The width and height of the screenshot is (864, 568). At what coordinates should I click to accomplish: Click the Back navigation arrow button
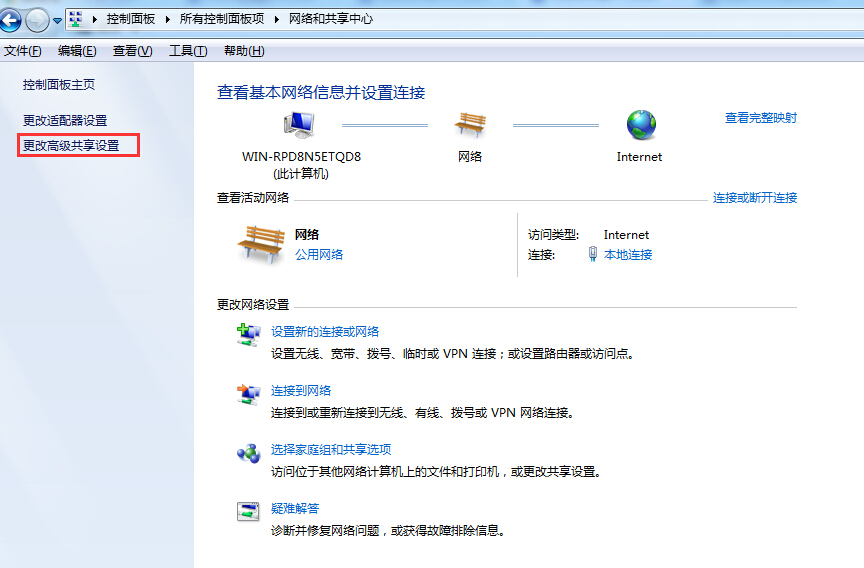[10, 20]
